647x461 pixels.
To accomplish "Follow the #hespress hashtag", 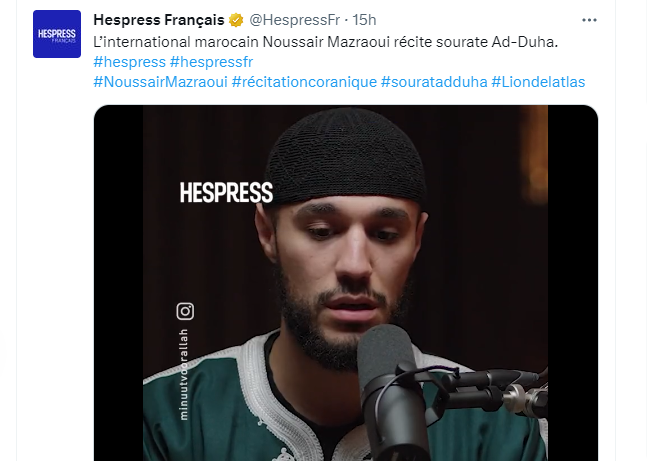I will [x=130, y=62].
